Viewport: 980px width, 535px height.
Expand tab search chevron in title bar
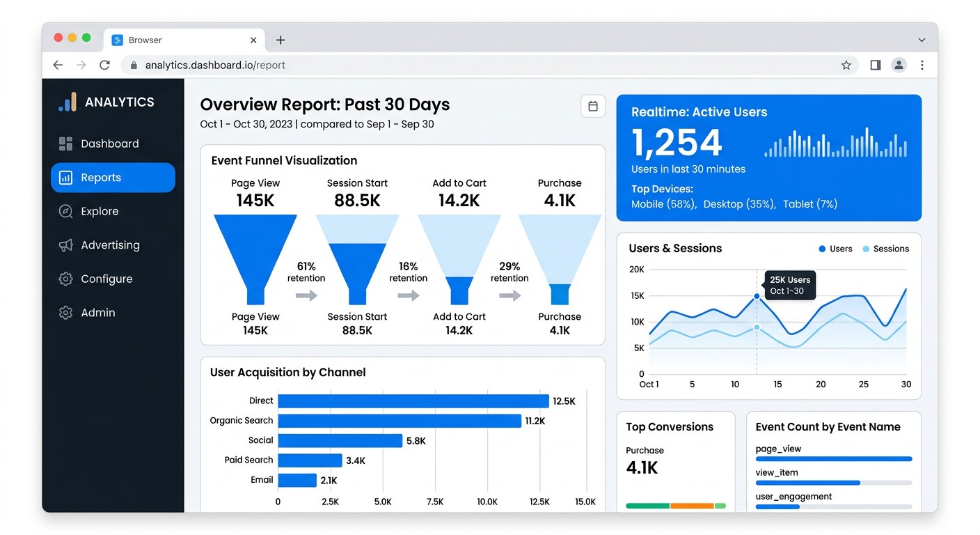pyautogui.click(x=922, y=40)
